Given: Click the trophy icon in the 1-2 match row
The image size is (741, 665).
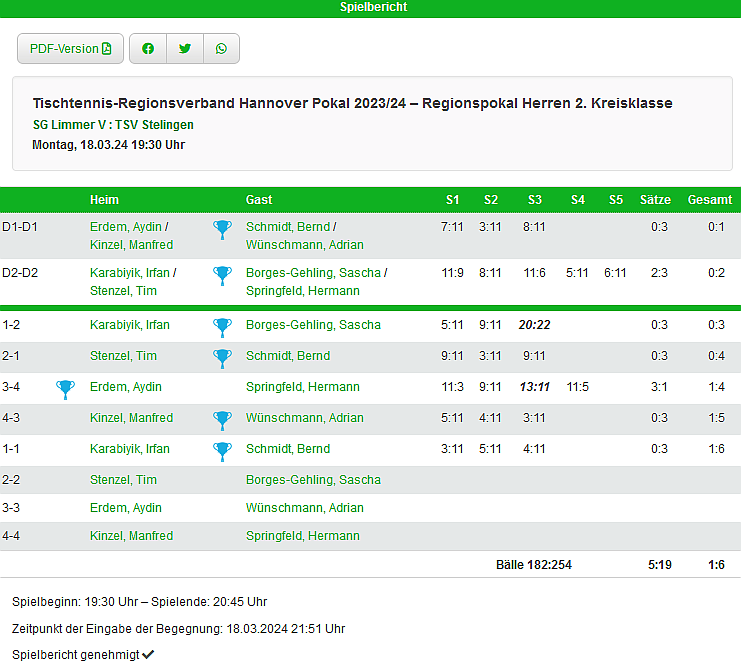Looking at the screenshot, I should click(x=222, y=326).
